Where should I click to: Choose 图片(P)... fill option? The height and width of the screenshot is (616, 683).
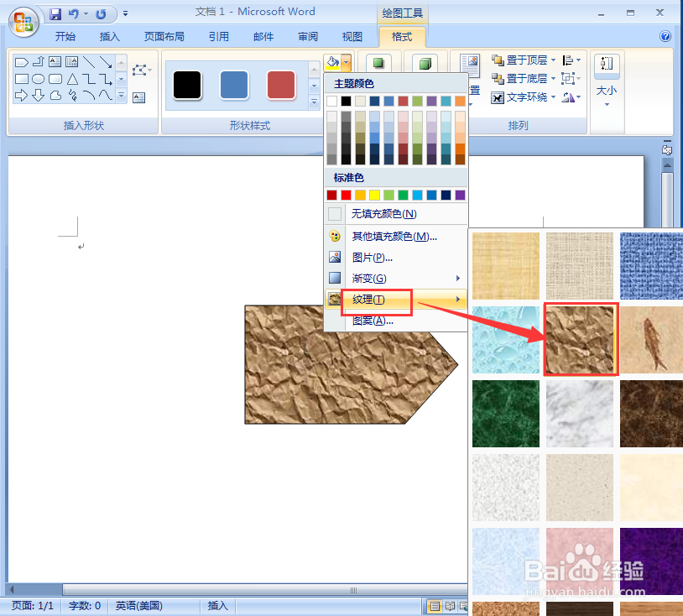click(x=396, y=258)
